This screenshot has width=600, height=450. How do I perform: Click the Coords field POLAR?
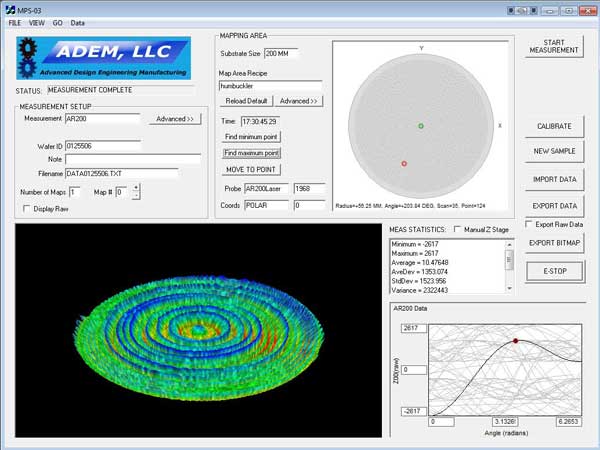coord(266,205)
